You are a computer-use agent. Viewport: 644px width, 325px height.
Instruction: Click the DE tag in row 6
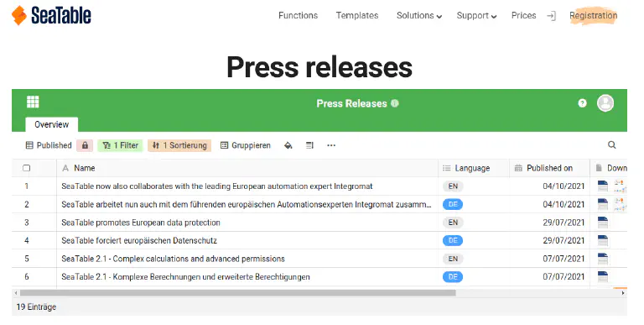click(453, 277)
